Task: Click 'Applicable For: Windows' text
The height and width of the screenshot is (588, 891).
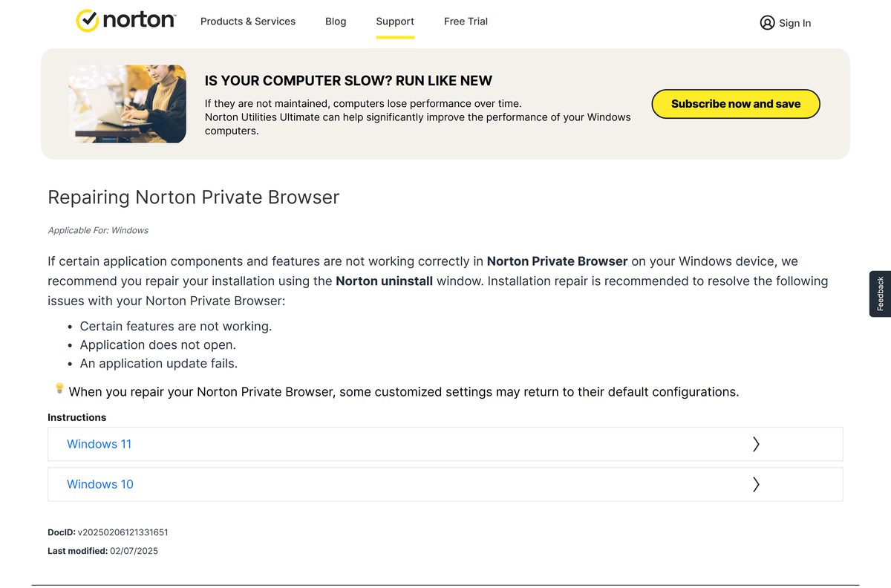Action: click(x=98, y=230)
